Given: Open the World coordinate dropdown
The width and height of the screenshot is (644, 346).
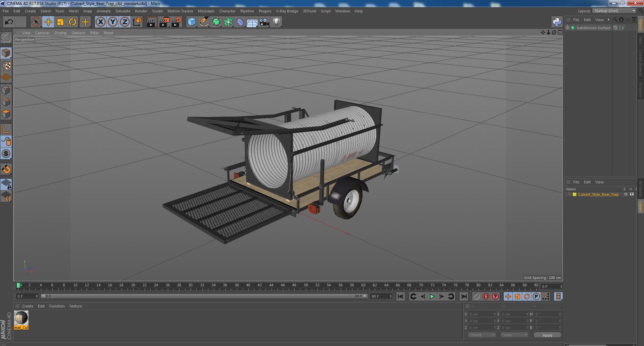Looking at the screenshot, I should [482, 335].
